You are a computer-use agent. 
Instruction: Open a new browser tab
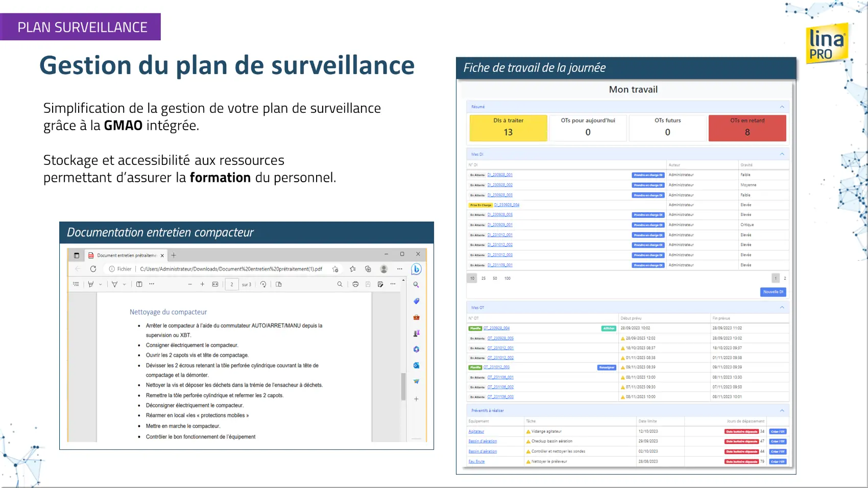click(x=174, y=255)
